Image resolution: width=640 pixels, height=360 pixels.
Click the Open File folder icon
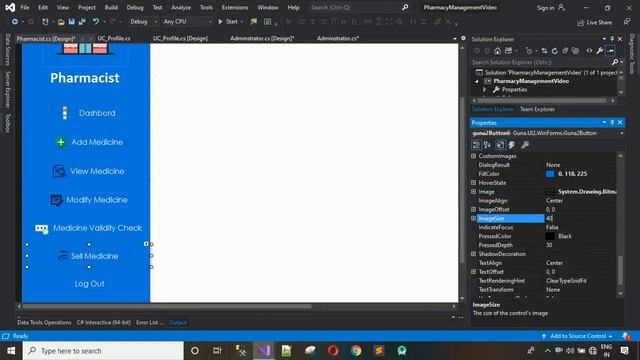coord(61,22)
